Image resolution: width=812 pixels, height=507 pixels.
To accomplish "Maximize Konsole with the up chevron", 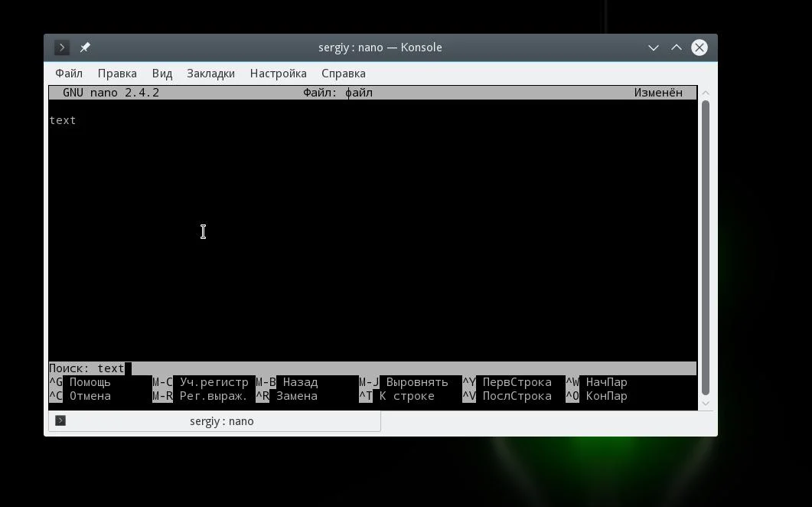I will pyautogui.click(x=677, y=47).
